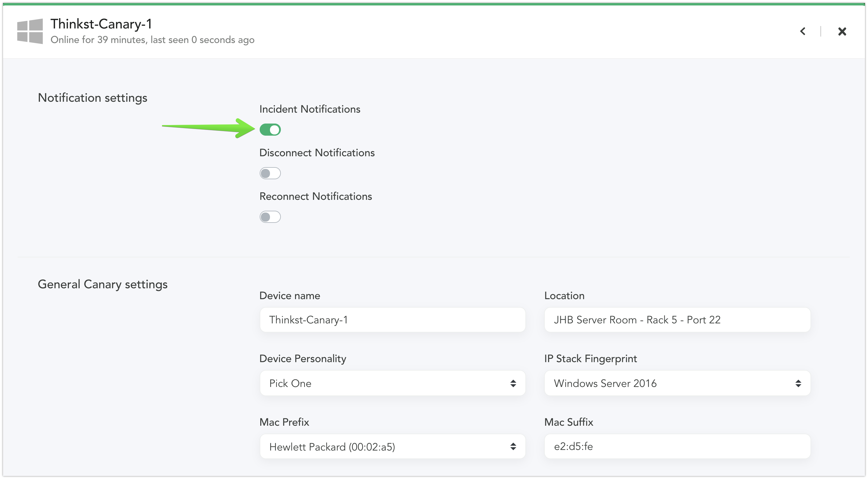The image size is (868, 479).
Task: Enable the Disconnect Notifications toggle
Action: click(x=270, y=172)
